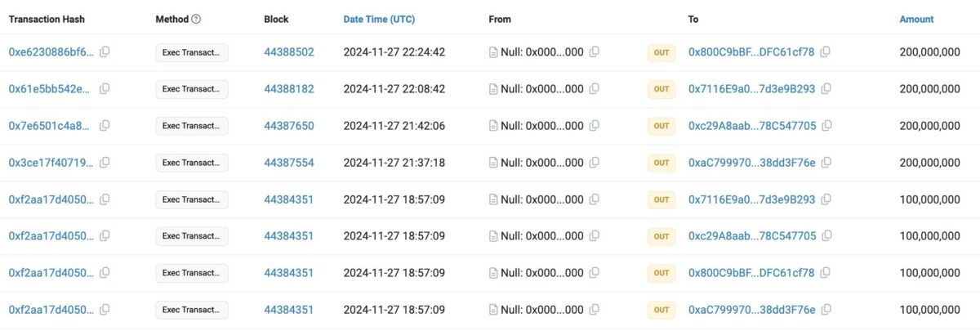Open block 44387554 details
The height and width of the screenshot is (331, 980).
[x=289, y=163]
